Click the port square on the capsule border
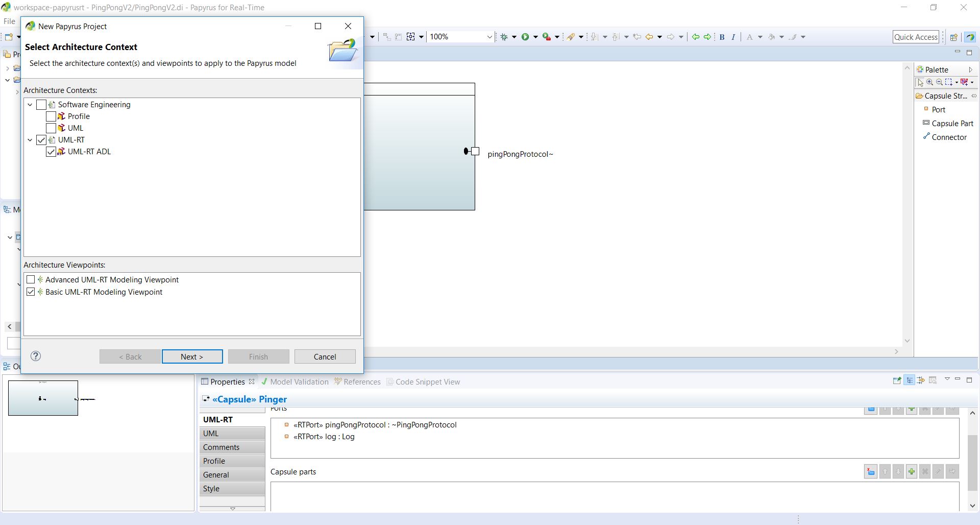Screen dimensions: 980x525 click(x=475, y=151)
